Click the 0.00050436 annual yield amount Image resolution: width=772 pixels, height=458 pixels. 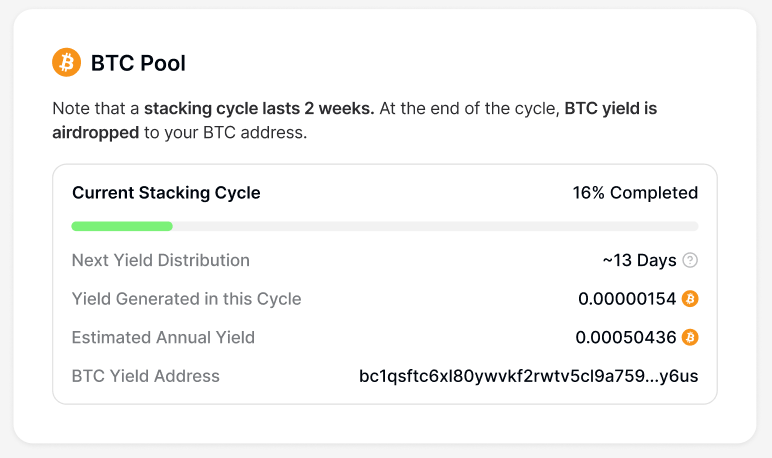626,337
